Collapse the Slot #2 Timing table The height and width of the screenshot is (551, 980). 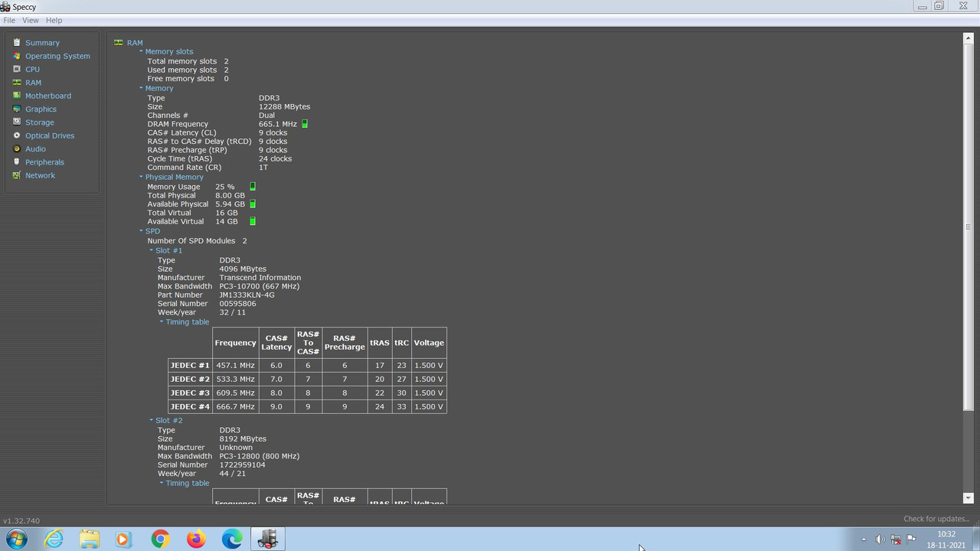(x=162, y=484)
